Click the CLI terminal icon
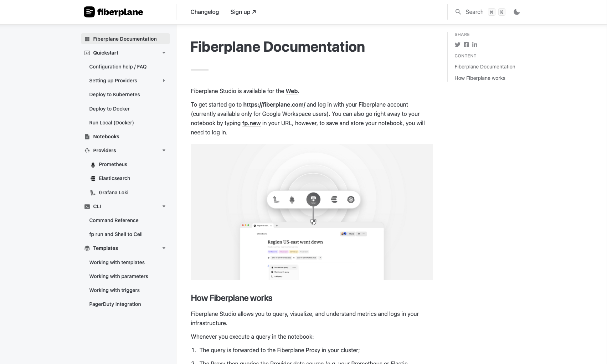 (87, 206)
